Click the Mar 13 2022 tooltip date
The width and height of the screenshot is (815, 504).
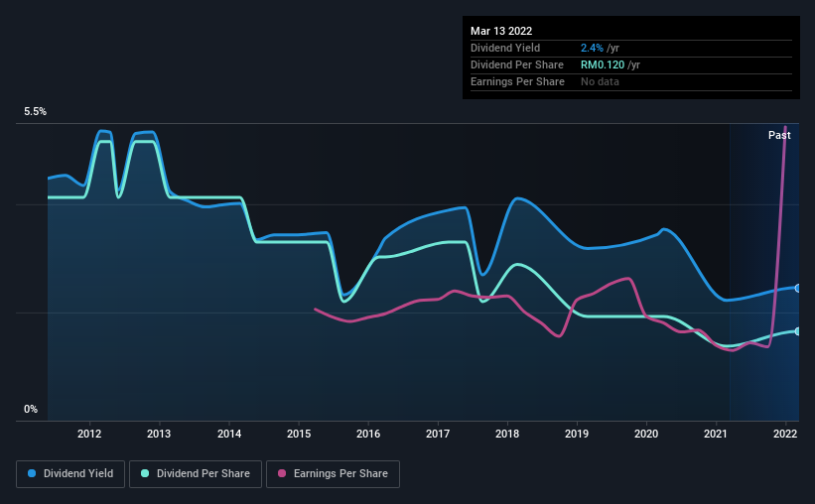pyautogui.click(x=501, y=31)
